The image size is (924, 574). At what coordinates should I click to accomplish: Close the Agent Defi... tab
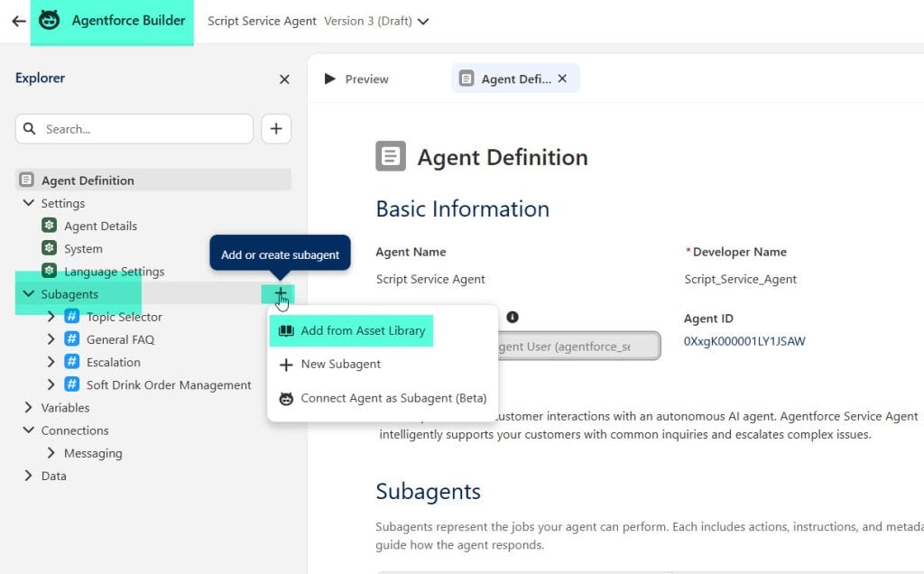click(562, 79)
